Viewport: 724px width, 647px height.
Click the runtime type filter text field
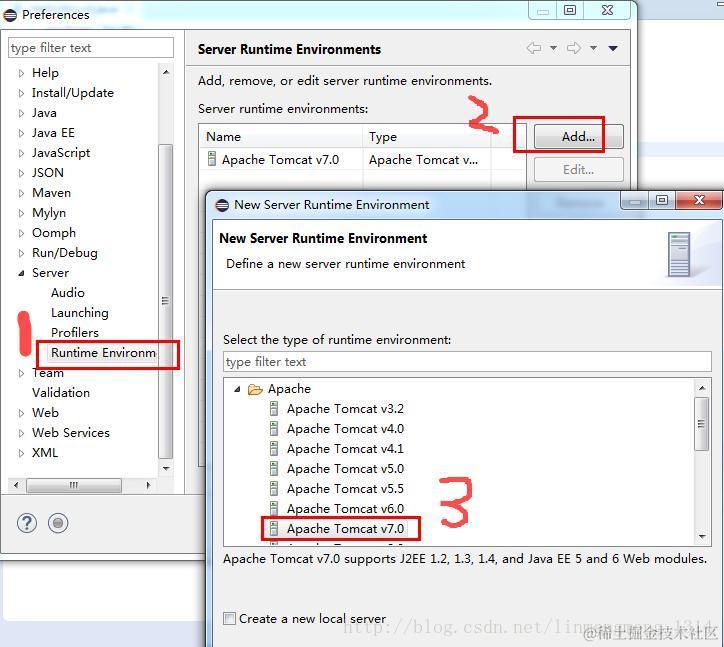point(467,362)
